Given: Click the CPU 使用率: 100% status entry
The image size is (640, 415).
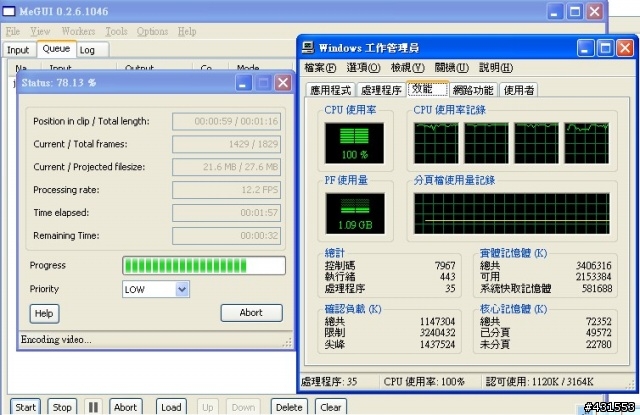Looking at the screenshot, I should point(424,382).
